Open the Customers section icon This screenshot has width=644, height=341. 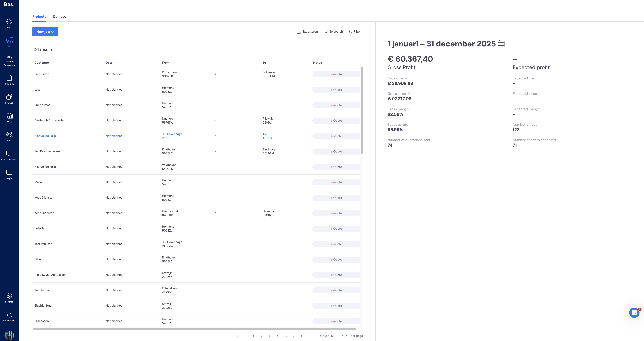pyautogui.click(x=9, y=59)
